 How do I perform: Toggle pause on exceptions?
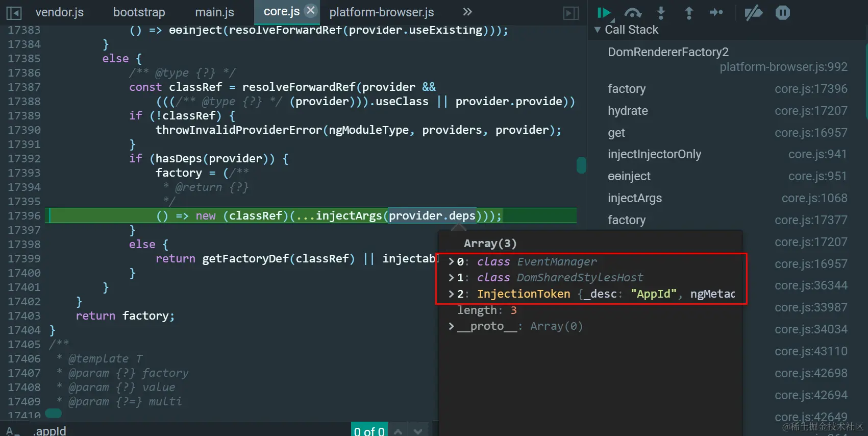[x=782, y=13]
